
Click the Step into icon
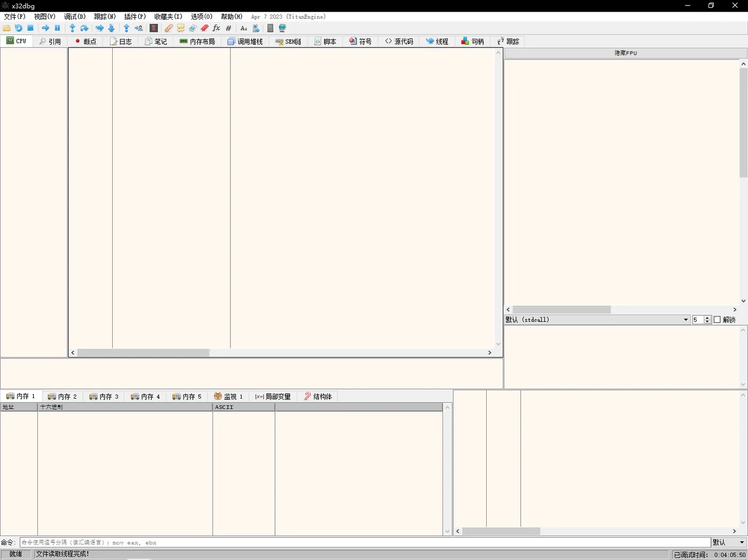(x=72, y=28)
